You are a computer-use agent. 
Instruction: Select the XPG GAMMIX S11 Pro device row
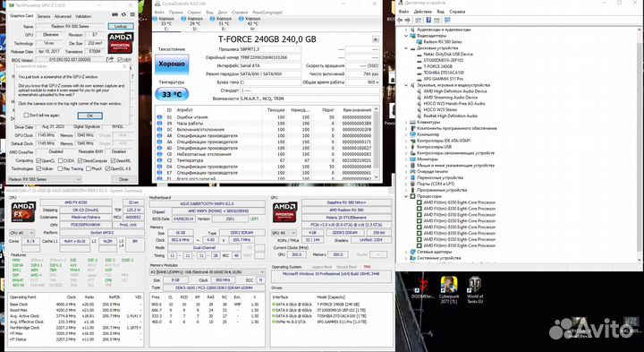pos(443,79)
